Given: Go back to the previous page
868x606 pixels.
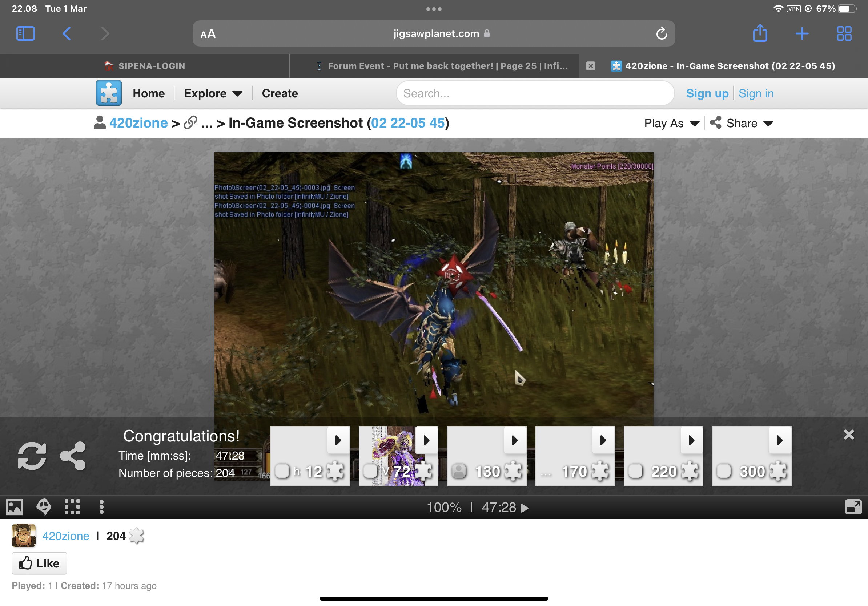Looking at the screenshot, I should 67,34.
